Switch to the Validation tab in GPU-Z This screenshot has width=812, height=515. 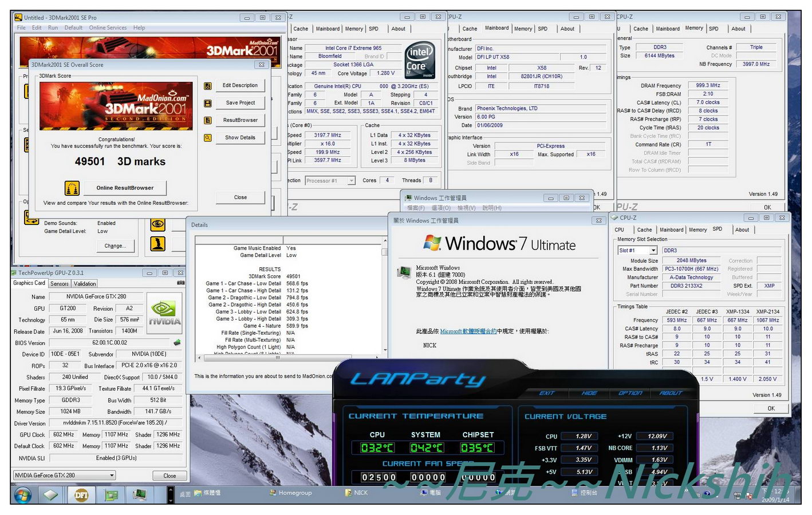tap(85, 284)
